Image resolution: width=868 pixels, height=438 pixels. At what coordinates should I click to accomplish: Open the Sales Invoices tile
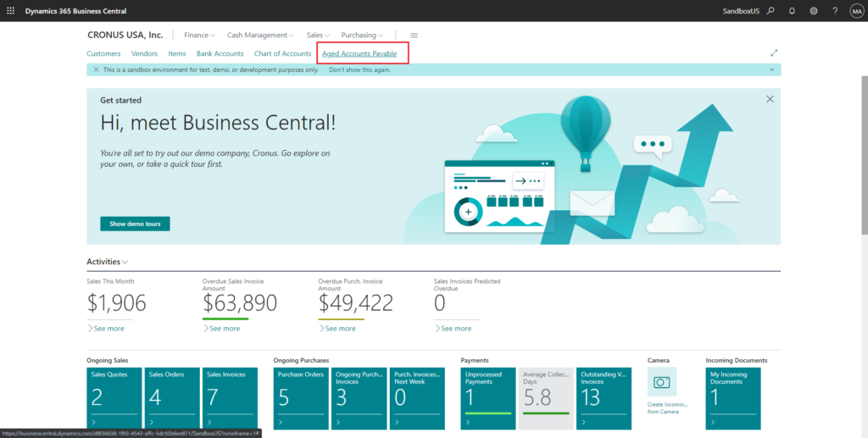(x=230, y=399)
